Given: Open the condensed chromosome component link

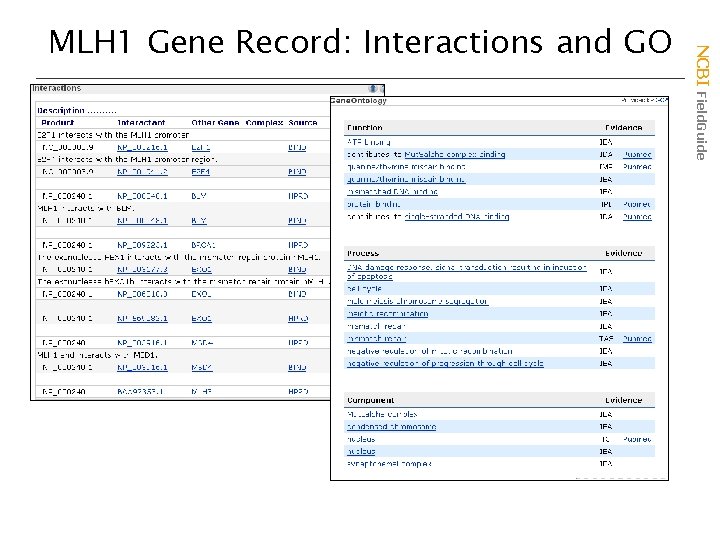Looking at the screenshot, I should (x=391, y=427).
